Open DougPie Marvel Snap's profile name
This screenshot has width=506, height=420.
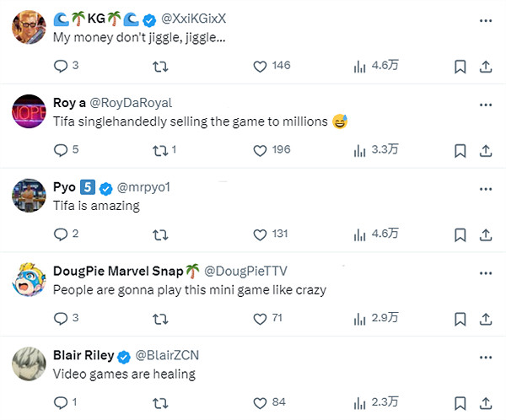coord(118,272)
